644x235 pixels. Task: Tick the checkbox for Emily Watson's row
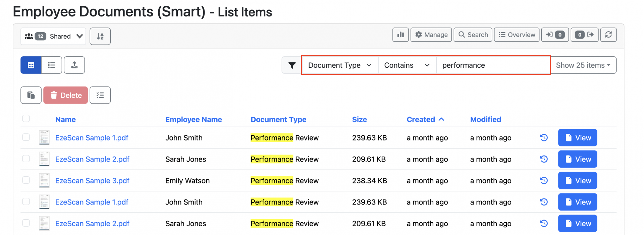pos(26,180)
